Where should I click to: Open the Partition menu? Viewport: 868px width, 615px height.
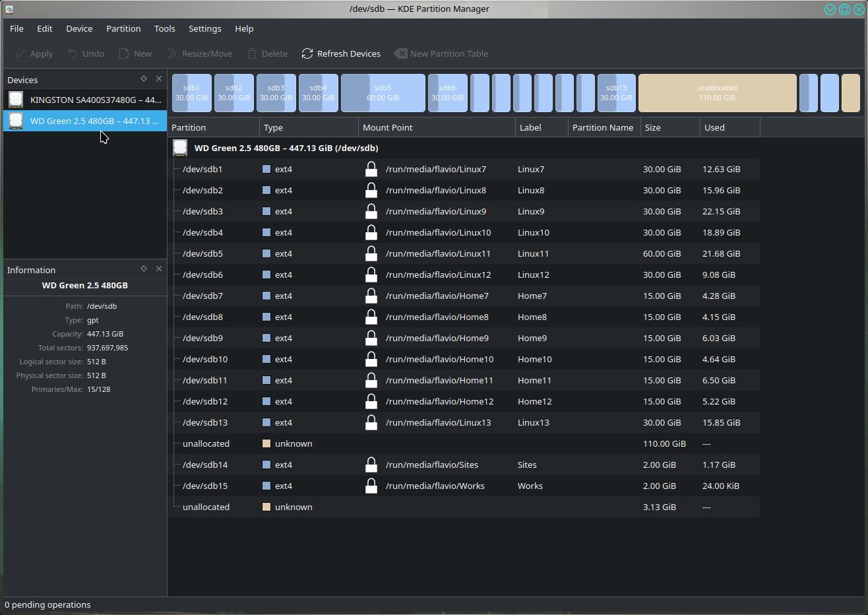(x=123, y=28)
